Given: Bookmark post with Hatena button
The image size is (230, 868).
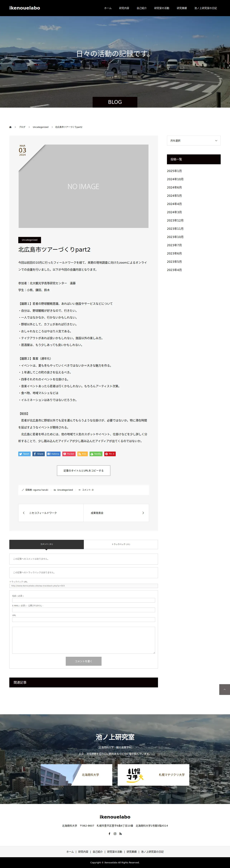Looking at the screenshot, I should [54, 454].
